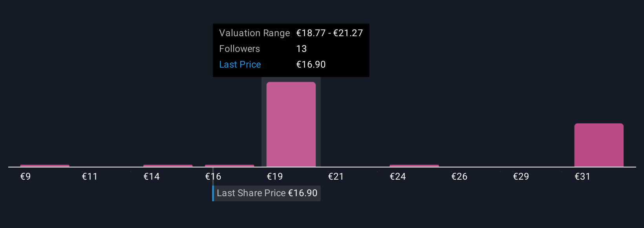This screenshot has height=228, width=644.
Task: Click the Last Share Price €16.90 label
Action: tap(267, 193)
